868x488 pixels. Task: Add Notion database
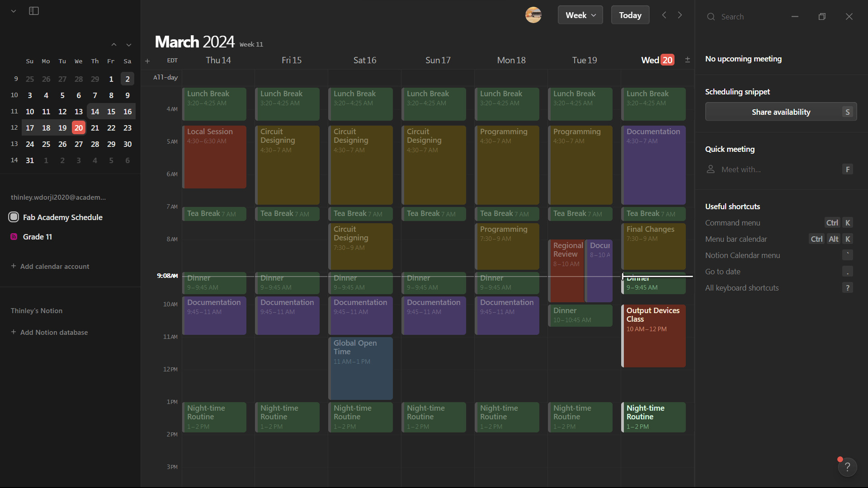tap(49, 333)
